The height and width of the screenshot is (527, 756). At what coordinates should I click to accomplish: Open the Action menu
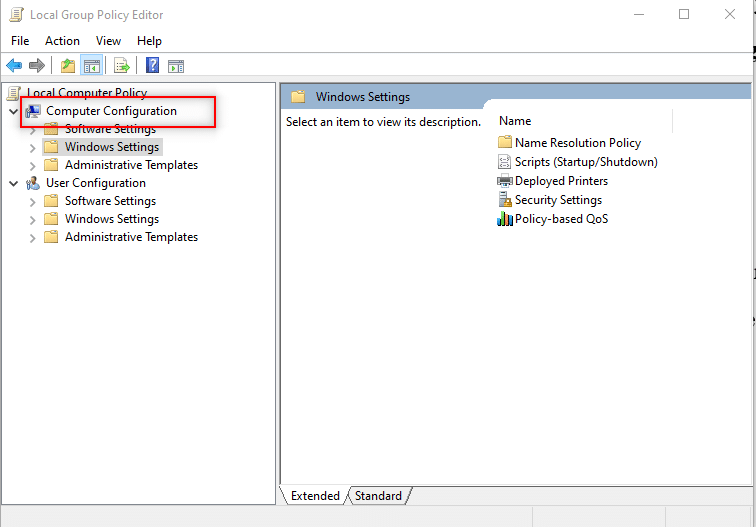(62, 41)
